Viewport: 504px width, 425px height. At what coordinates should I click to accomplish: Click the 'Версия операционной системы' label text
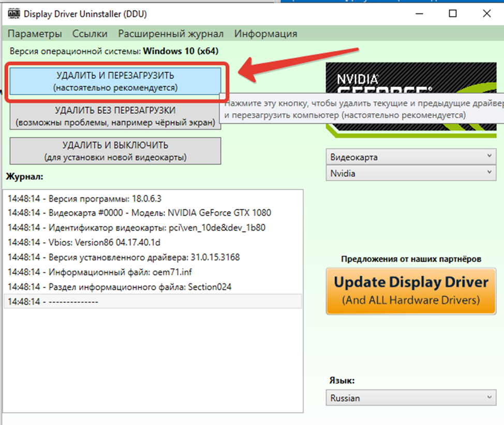tap(75, 51)
